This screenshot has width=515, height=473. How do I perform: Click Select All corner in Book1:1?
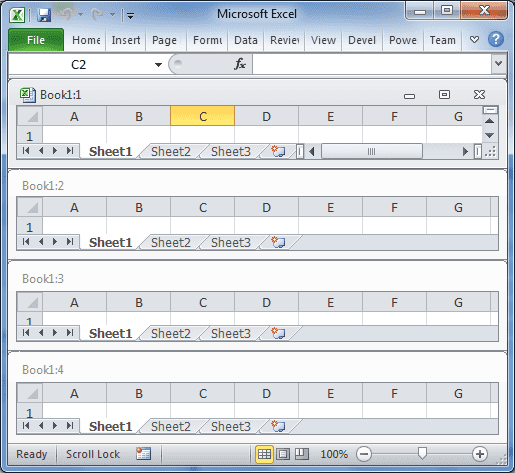click(30, 116)
